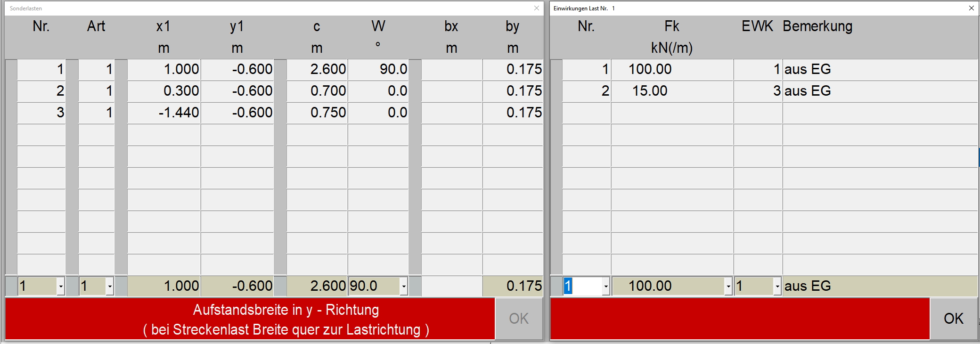Select the Fk cell with value 15.00
The image size is (980, 344).
672,91
